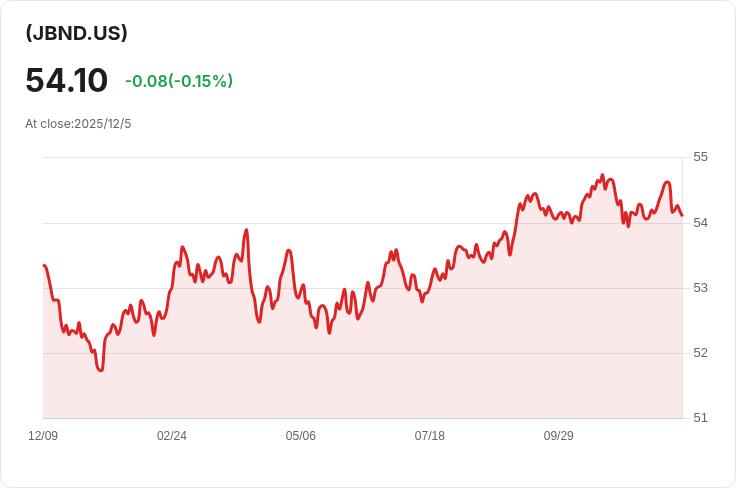Select the 12/09 date label

(43, 436)
